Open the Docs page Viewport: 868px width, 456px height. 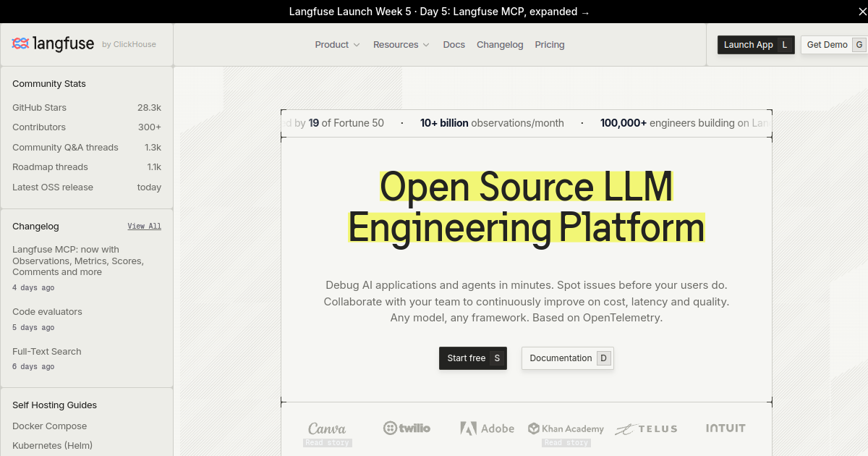tap(454, 45)
